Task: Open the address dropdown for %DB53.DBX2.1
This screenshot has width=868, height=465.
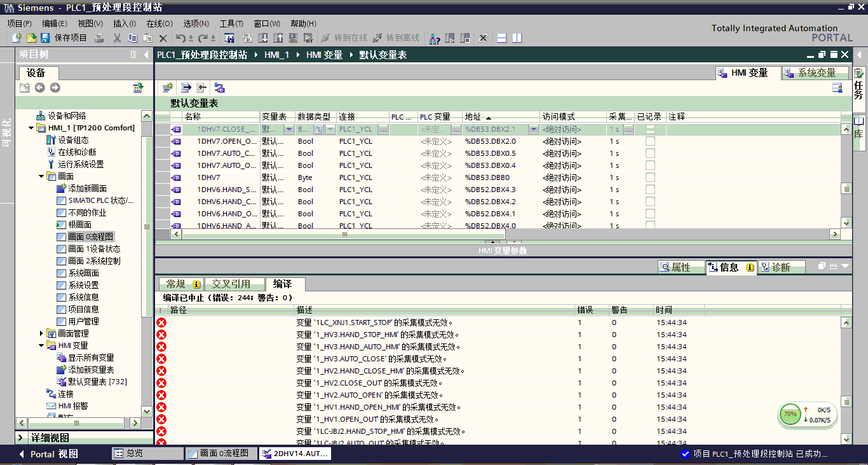Action: (534, 129)
